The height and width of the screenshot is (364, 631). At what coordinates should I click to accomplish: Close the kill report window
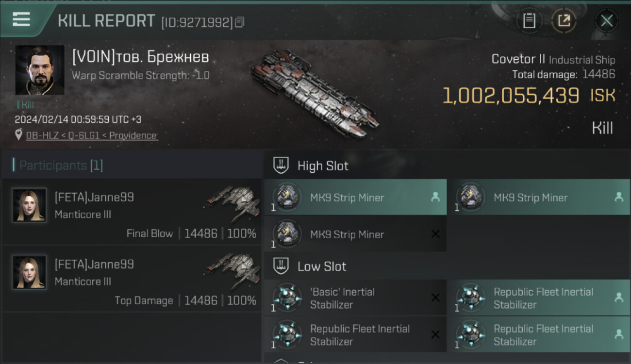pos(606,21)
